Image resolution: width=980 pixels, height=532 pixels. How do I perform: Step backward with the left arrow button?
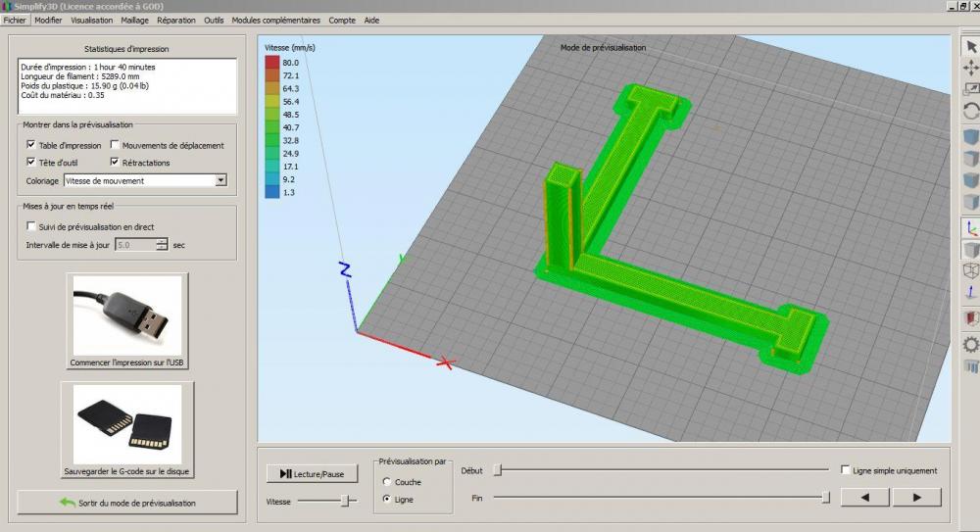(865, 498)
